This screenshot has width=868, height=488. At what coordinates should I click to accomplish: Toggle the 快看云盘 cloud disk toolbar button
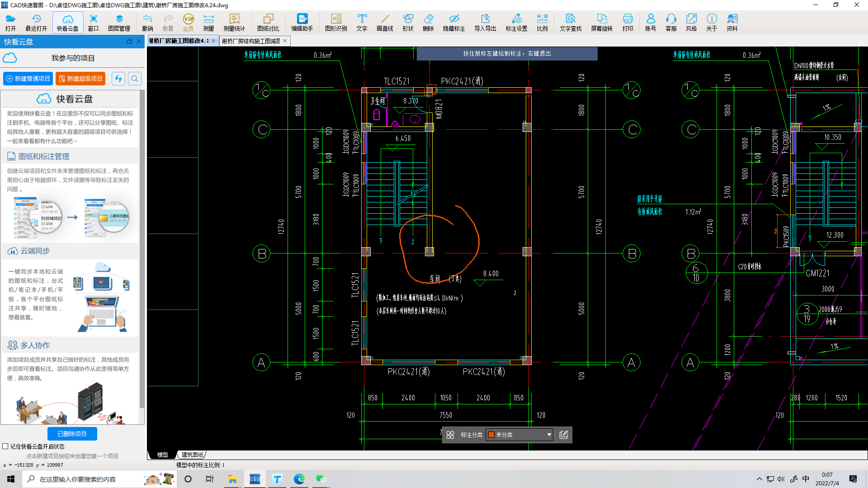pos(67,22)
